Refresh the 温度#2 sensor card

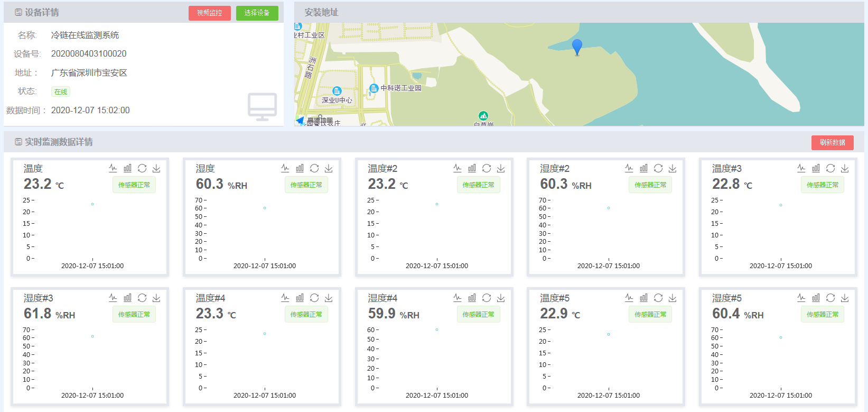(x=487, y=168)
